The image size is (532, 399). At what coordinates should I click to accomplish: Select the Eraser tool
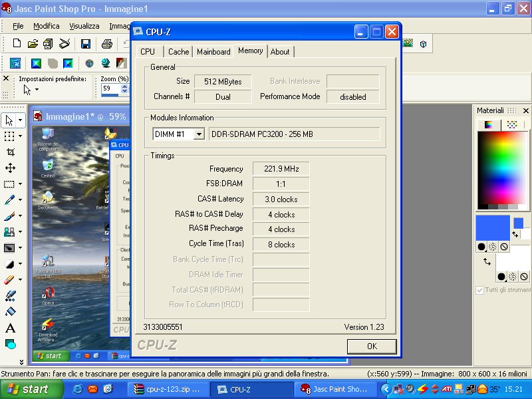tap(9, 279)
